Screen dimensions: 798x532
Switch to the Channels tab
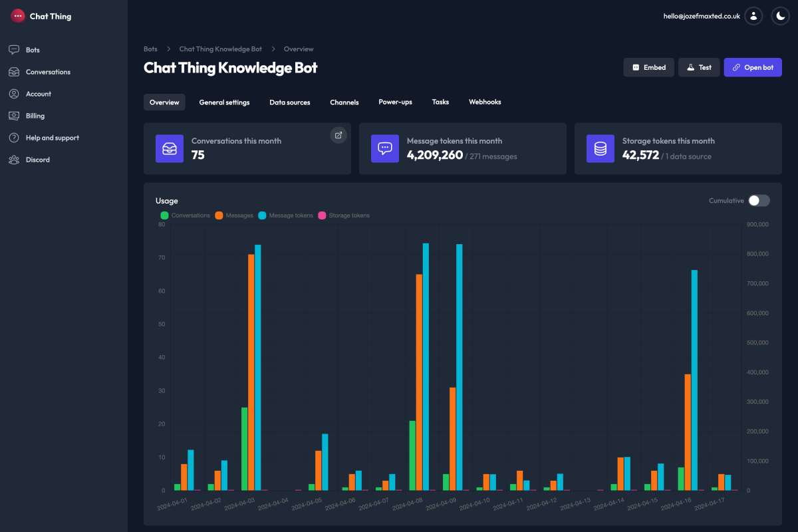(x=344, y=102)
